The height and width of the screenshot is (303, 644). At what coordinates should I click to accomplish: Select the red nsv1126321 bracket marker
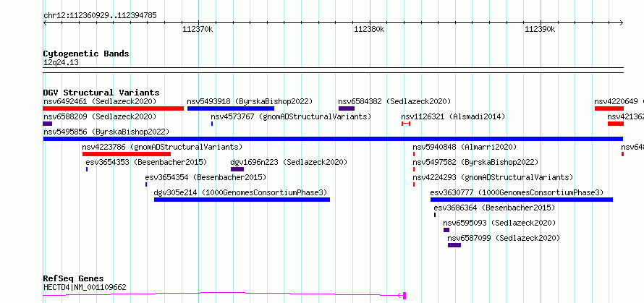(x=406, y=124)
